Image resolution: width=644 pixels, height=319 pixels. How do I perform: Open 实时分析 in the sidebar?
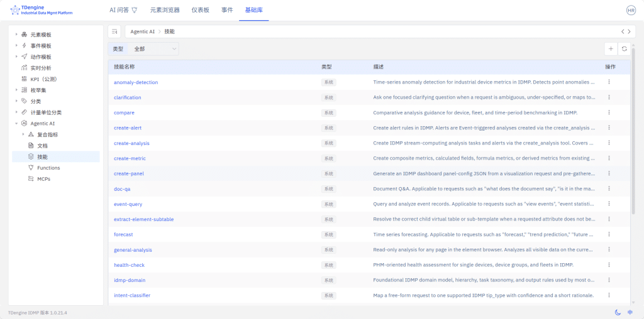pos(41,68)
